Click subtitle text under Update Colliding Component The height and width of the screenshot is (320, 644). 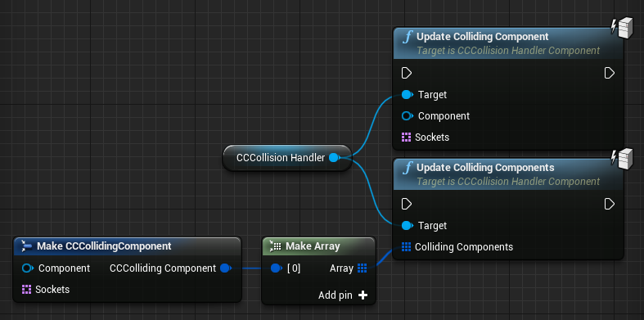pyautogui.click(x=508, y=51)
